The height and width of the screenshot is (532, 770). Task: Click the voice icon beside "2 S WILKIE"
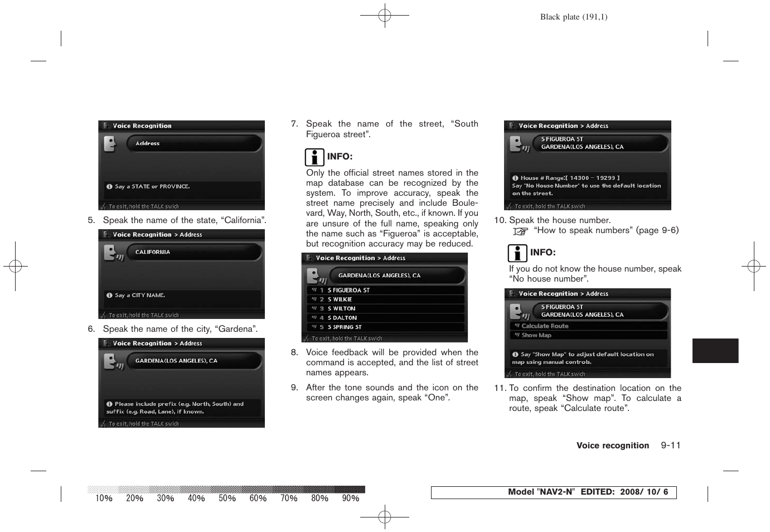coord(314,299)
